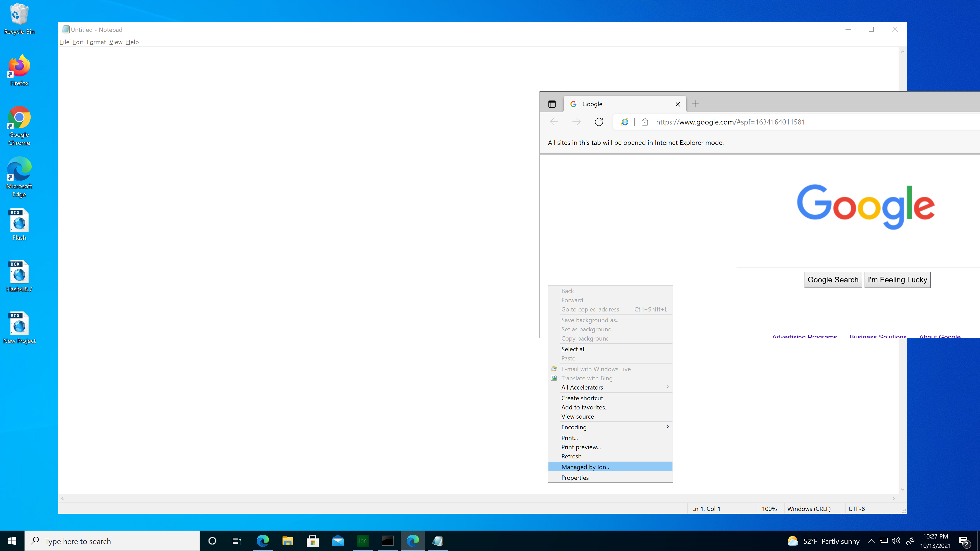The width and height of the screenshot is (980, 551).
Task: Open the Advertising Programs link
Action: (804, 337)
